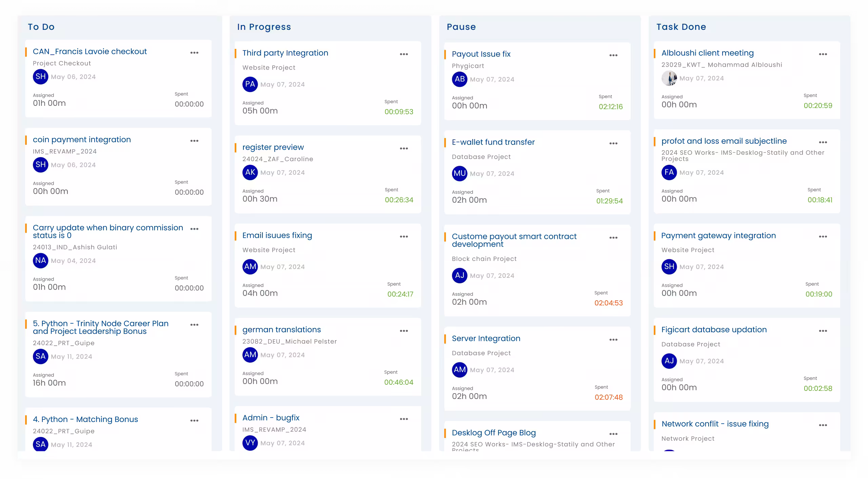Expand options for Figicart database updation
This screenshot has width=868, height=479.
[823, 331]
